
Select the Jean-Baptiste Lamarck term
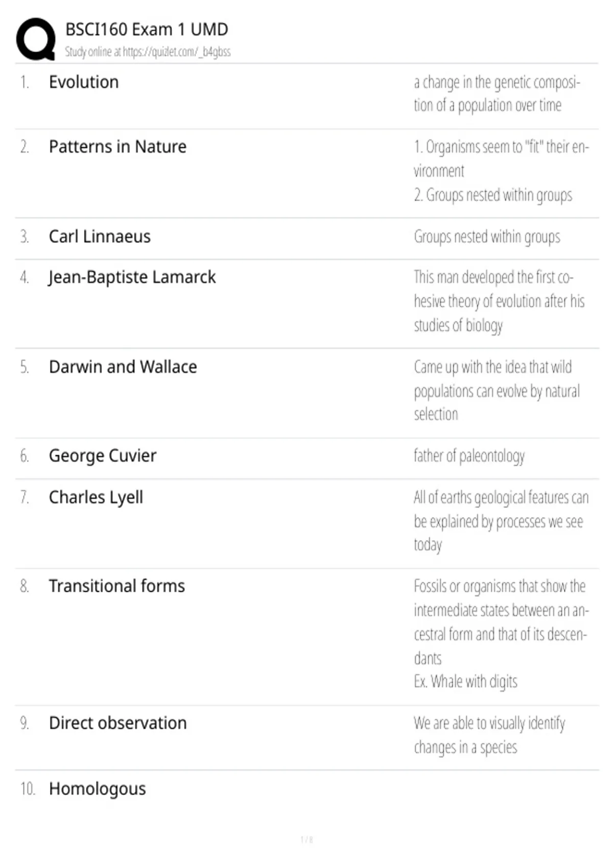pyautogui.click(x=132, y=277)
